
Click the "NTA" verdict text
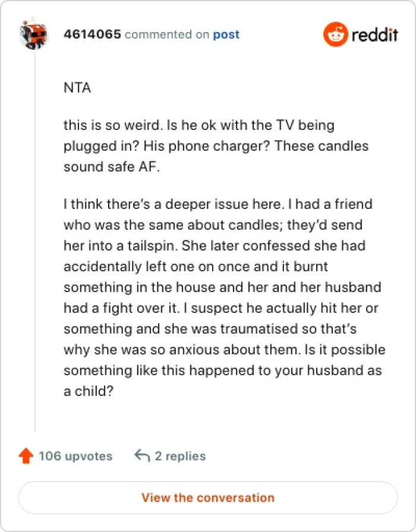pyautogui.click(x=78, y=88)
